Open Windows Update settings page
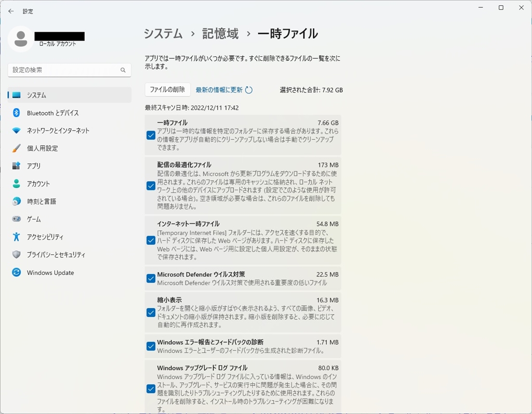Image resolution: width=532 pixels, height=414 pixels. (70, 273)
